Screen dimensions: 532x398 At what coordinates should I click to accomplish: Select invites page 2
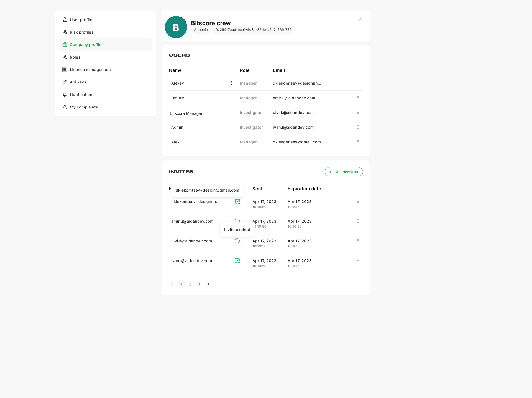[190, 284]
